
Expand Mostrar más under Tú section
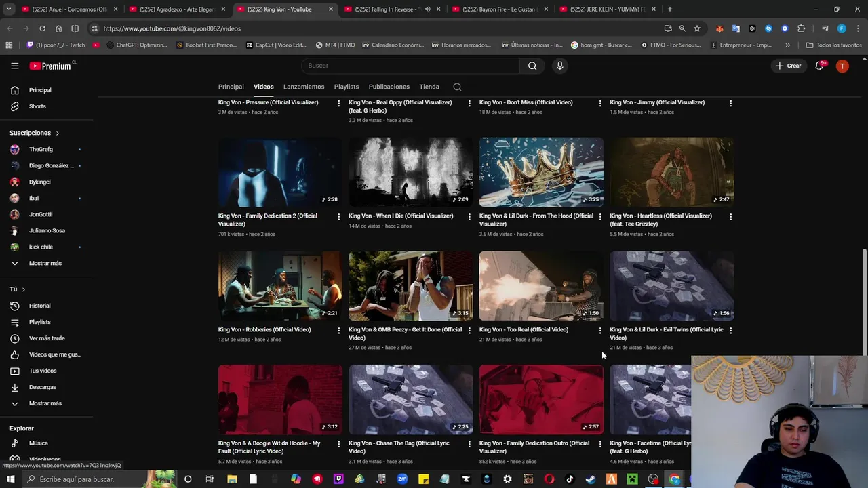click(x=47, y=403)
